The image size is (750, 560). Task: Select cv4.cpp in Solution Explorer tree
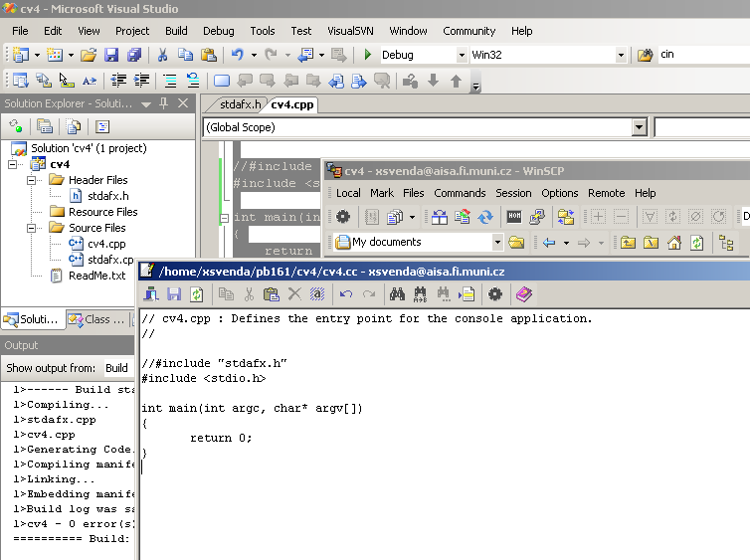tap(106, 244)
